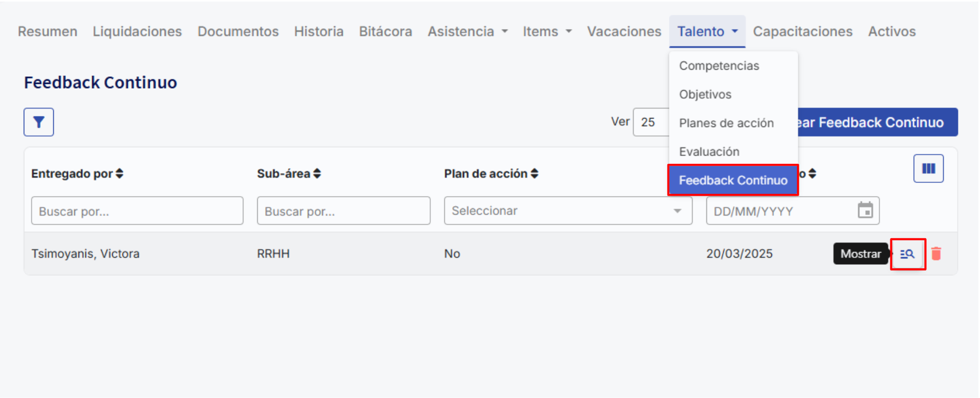The image size is (980, 398).
Task: Switch to the Vacaciones tab
Action: click(x=624, y=32)
